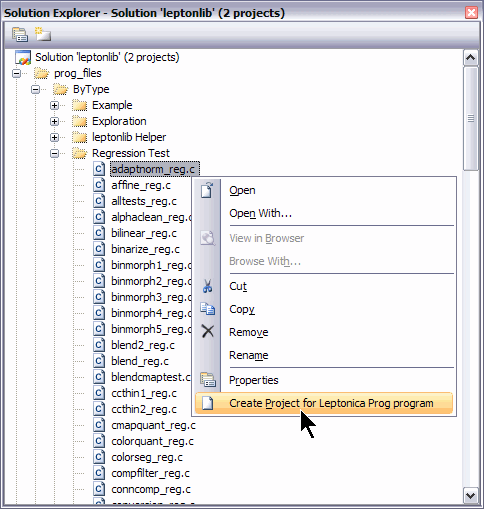Close the Solution Explorer panel
The height and width of the screenshot is (509, 484).
coord(471,13)
